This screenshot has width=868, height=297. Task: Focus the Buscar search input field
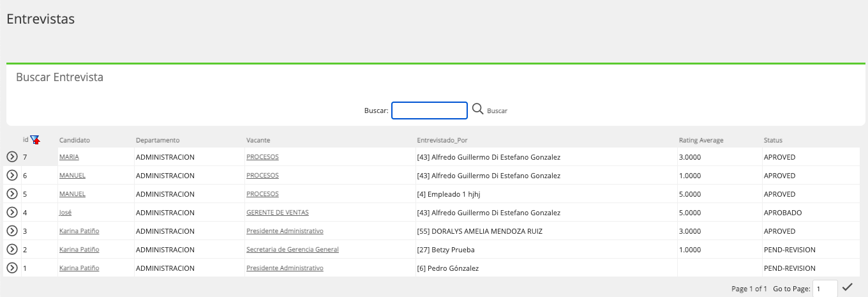[x=430, y=110]
